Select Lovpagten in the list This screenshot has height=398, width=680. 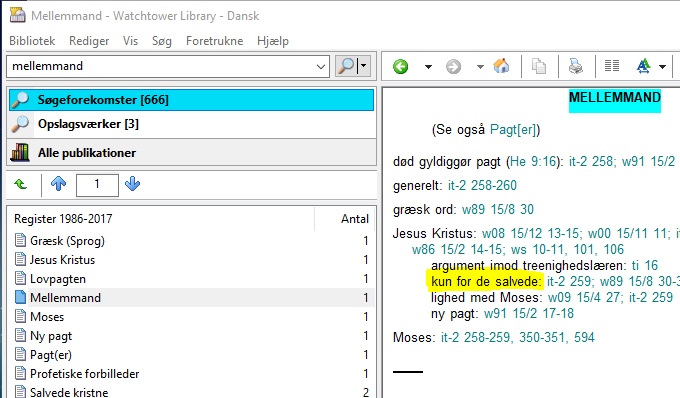(58, 279)
